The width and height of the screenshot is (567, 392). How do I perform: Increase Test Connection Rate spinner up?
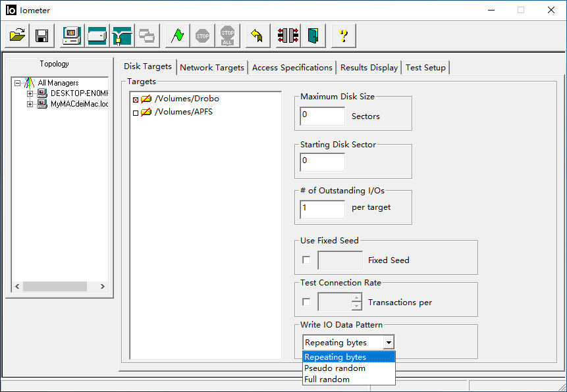[356, 298]
